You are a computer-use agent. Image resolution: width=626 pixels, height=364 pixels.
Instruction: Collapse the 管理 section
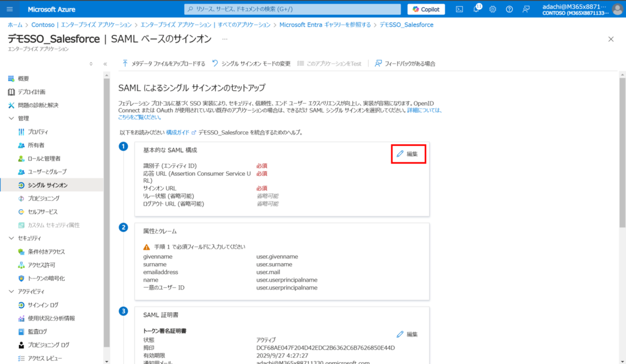(11, 118)
